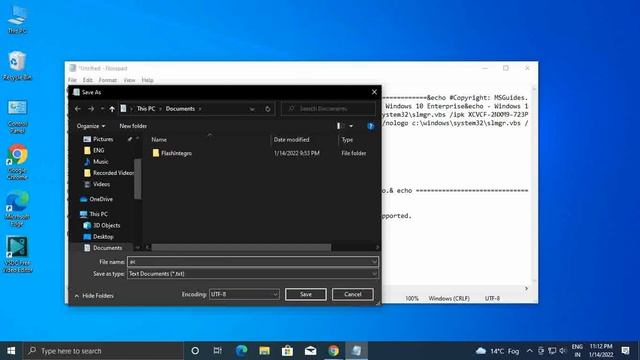The height and width of the screenshot is (360, 640).
Task: Switch to Notepad taskbar icon
Action: tap(356, 351)
